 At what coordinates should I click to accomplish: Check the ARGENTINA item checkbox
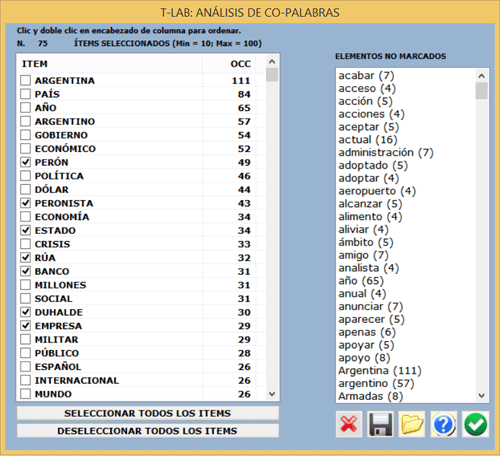[x=25, y=80]
